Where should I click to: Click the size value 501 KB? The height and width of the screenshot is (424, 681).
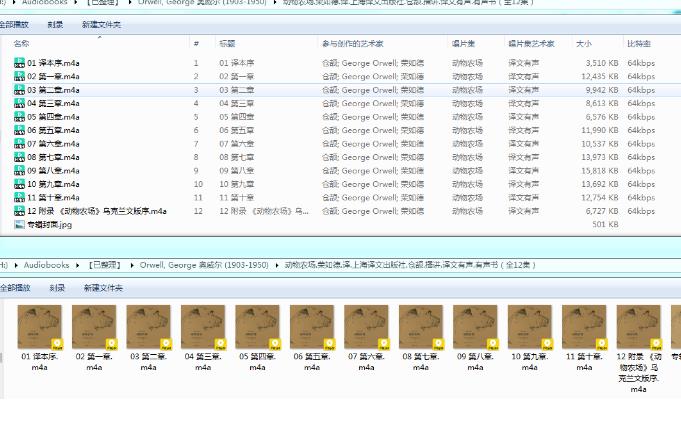click(605, 225)
